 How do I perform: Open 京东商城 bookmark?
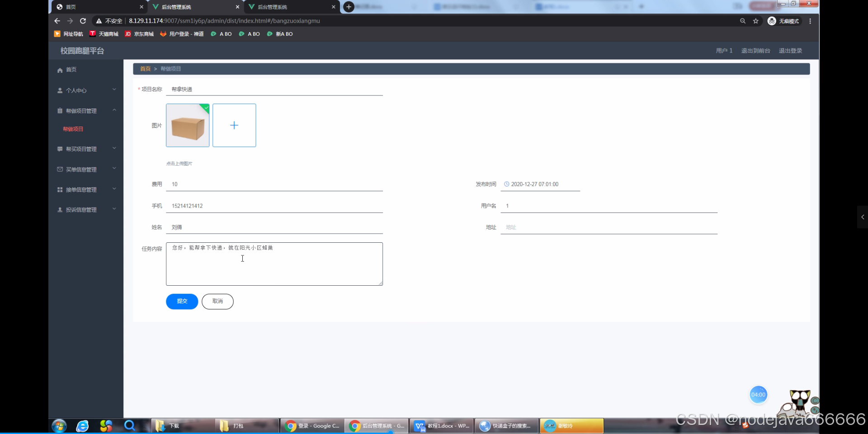coord(139,34)
